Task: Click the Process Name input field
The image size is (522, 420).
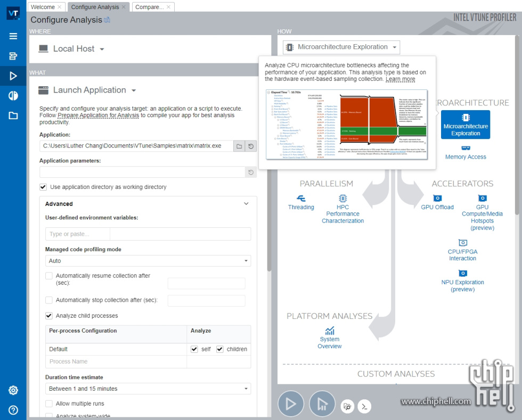Action: pyautogui.click(x=116, y=362)
